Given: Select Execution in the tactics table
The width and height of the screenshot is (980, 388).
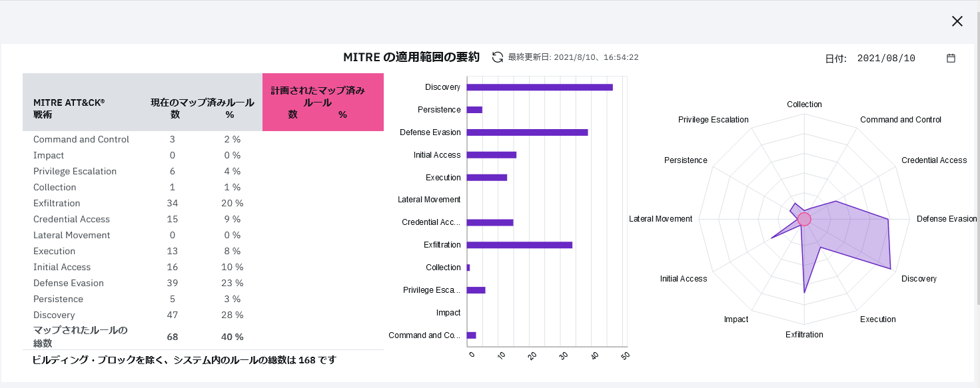Looking at the screenshot, I should [54, 251].
